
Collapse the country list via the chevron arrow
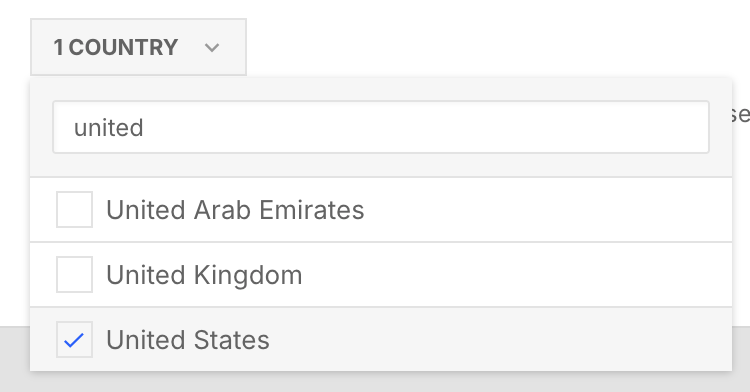tap(211, 48)
